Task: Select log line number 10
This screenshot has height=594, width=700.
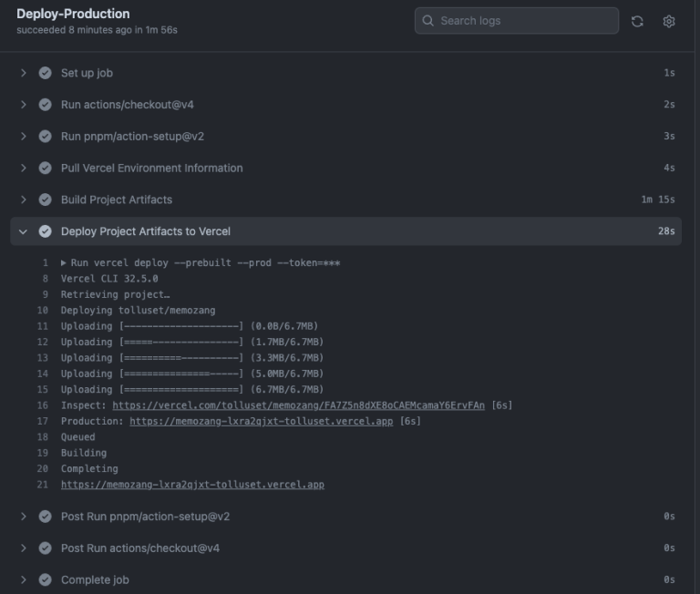Action: coord(42,311)
